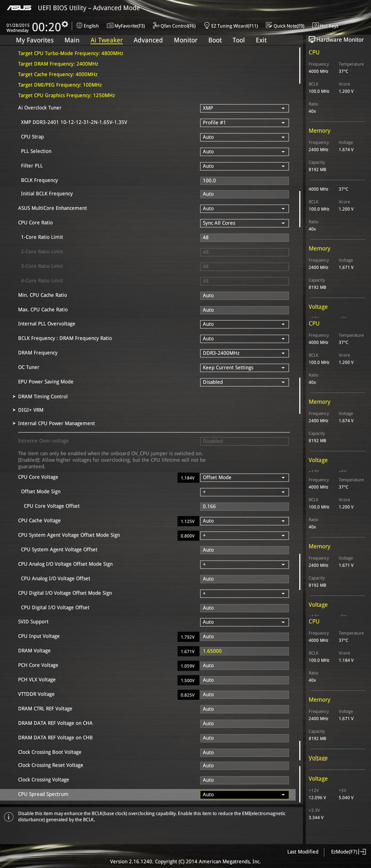This screenshot has height=868, width=371.
Task: Select the Ai Tweaker tab
Action: [107, 40]
